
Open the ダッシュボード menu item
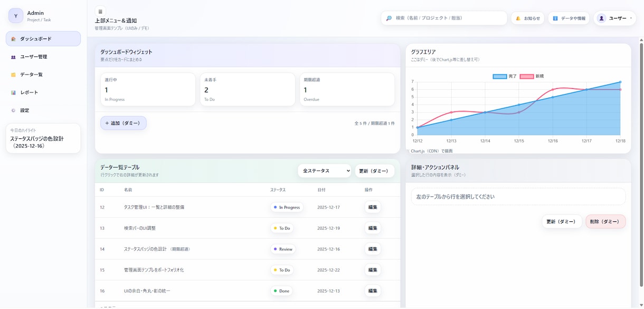[43, 39]
